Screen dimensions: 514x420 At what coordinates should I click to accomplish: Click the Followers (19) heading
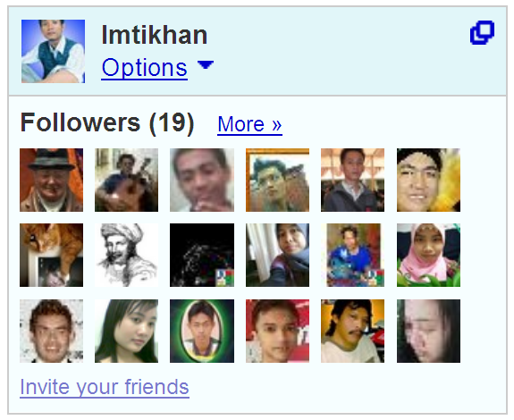click(x=107, y=122)
